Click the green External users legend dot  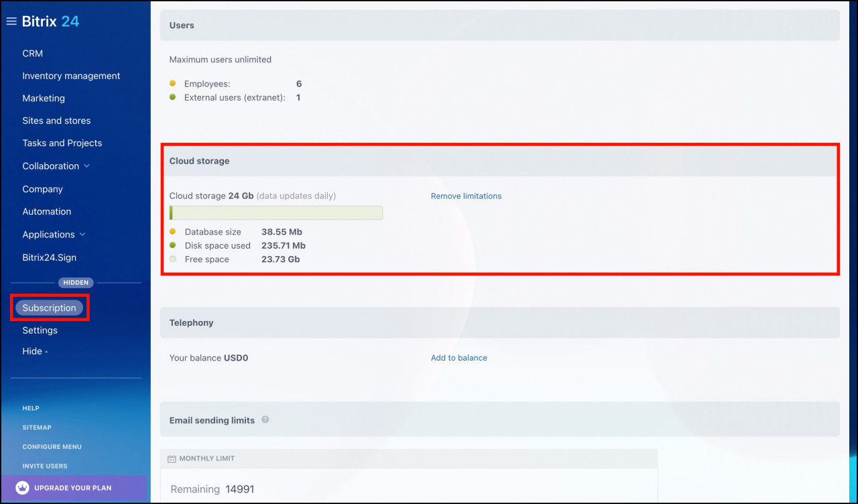(172, 97)
